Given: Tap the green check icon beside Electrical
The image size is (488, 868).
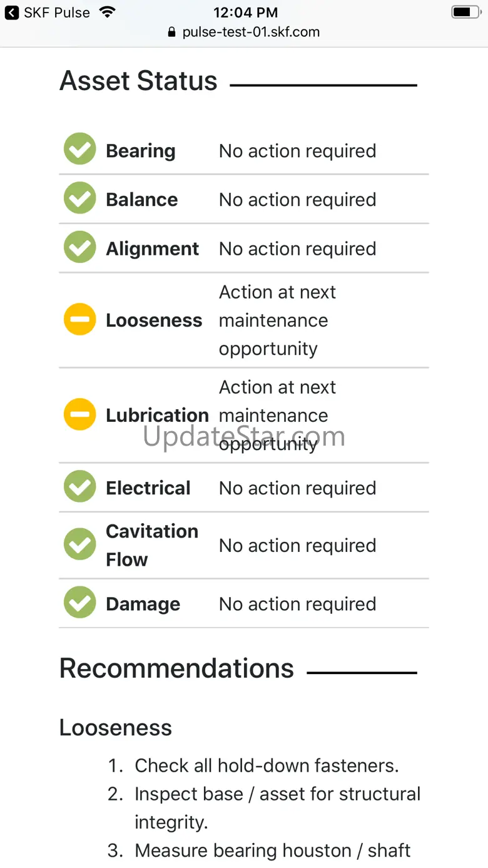Looking at the screenshot, I should coord(80,486).
